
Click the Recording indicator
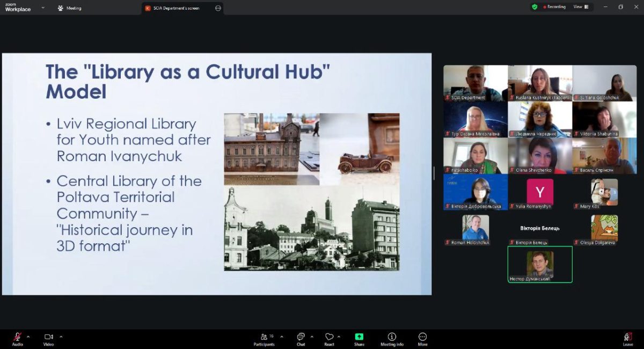(554, 7)
